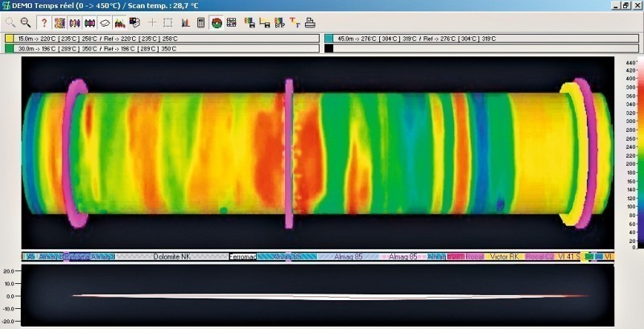Toggle the highlighted round thermal view button

click(217, 23)
